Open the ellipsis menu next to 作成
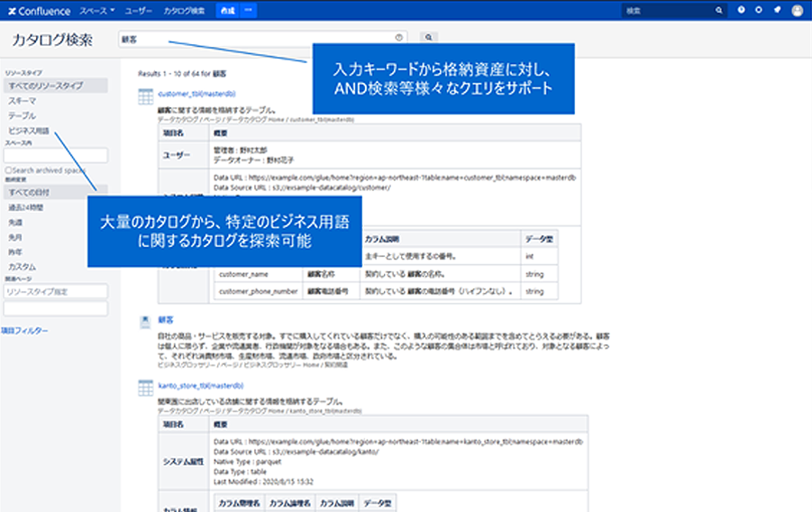 [249, 10]
